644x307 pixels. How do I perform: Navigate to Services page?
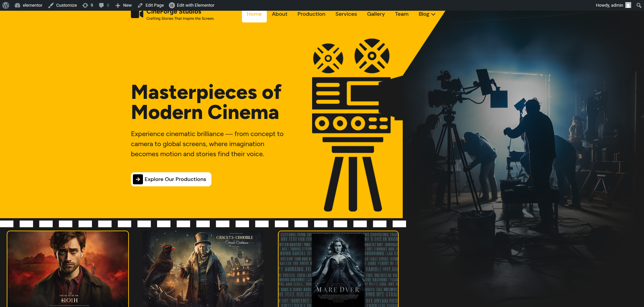pos(346,14)
